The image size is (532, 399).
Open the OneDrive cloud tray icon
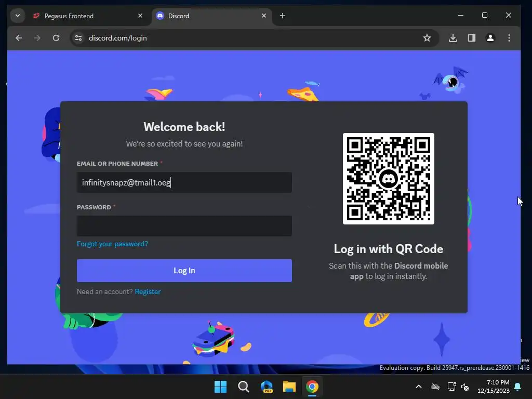435,387
